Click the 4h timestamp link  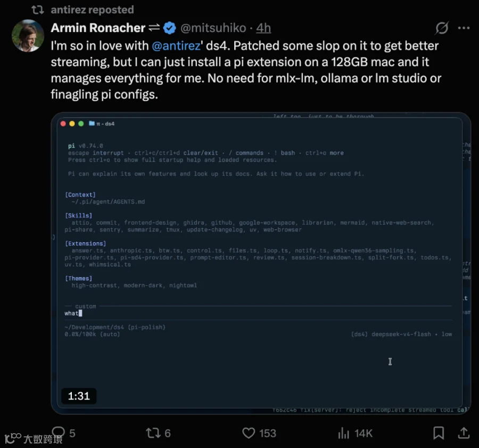(x=263, y=28)
